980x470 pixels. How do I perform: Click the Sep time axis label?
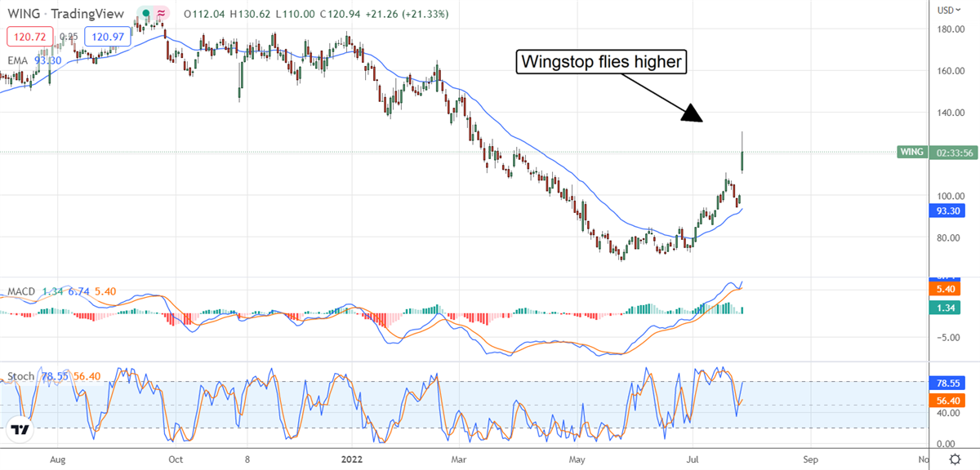(x=810, y=460)
